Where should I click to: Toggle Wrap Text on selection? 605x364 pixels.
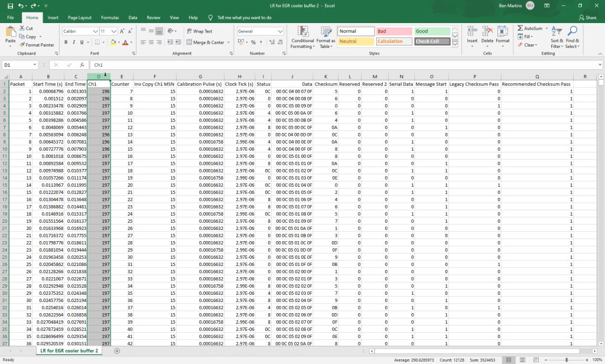[200, 31]
